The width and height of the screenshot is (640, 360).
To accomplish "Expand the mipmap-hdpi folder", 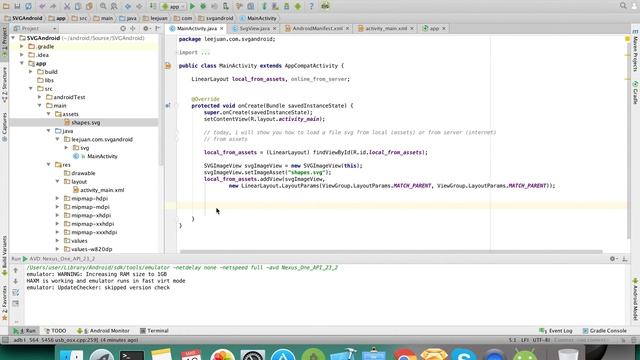I will coord(58,198).
